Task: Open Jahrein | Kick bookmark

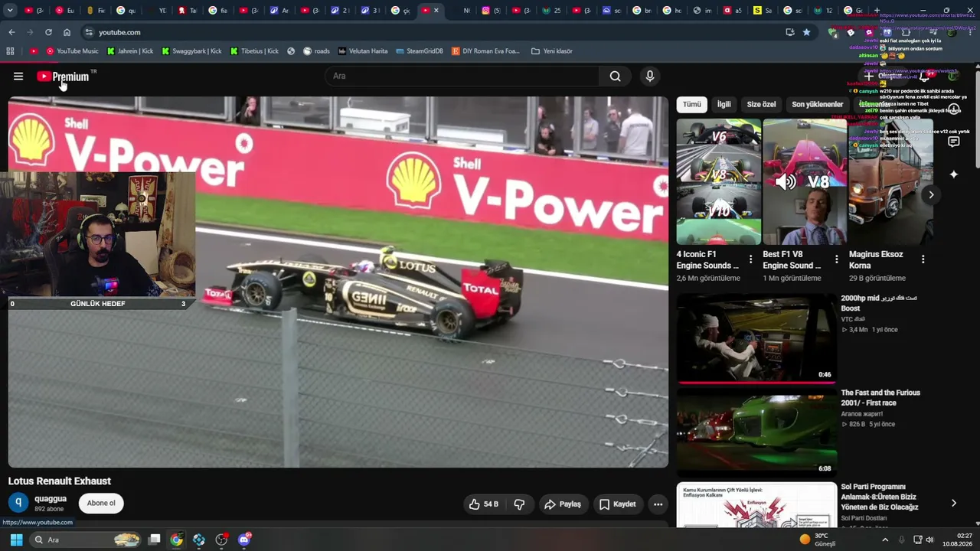Action: [130, 51]
